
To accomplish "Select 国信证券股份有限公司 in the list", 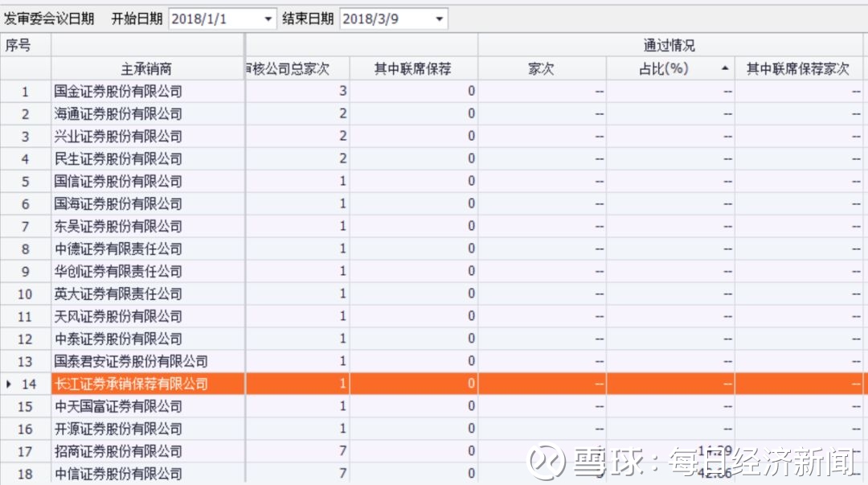I will 118,181.
